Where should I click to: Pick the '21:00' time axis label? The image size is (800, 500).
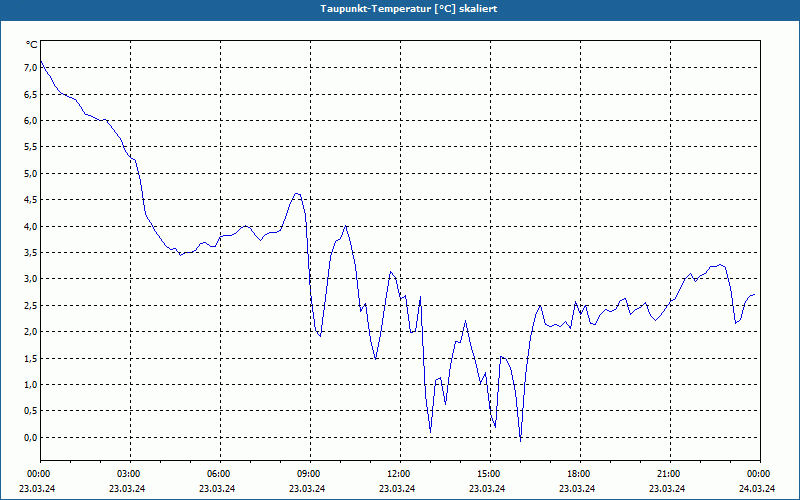pyautogui.click(x=668, y=473)
